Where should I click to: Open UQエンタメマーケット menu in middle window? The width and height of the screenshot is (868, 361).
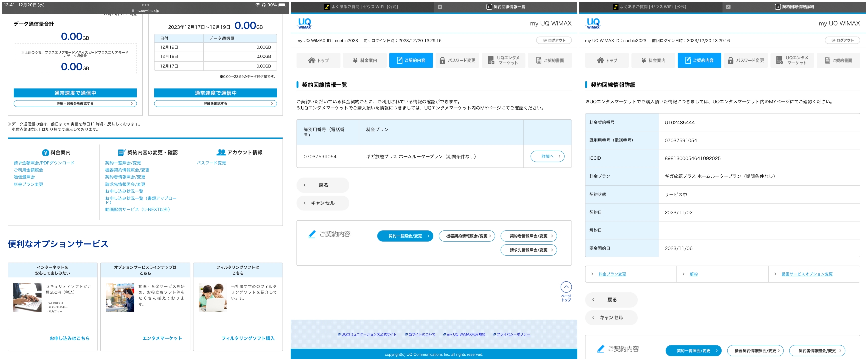pyautogui.click(x=503, y=61)
